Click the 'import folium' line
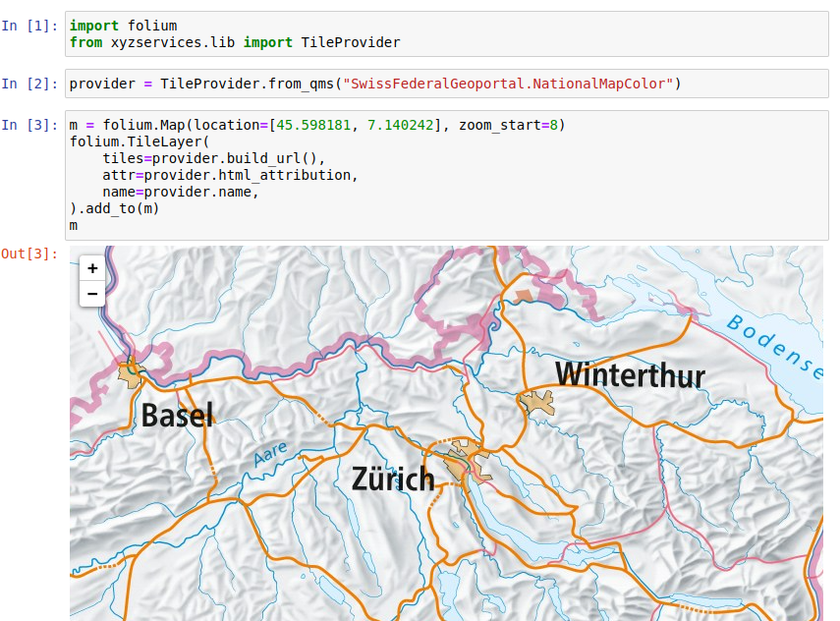This screenshot has height=621, width=840. coord(123,26)
